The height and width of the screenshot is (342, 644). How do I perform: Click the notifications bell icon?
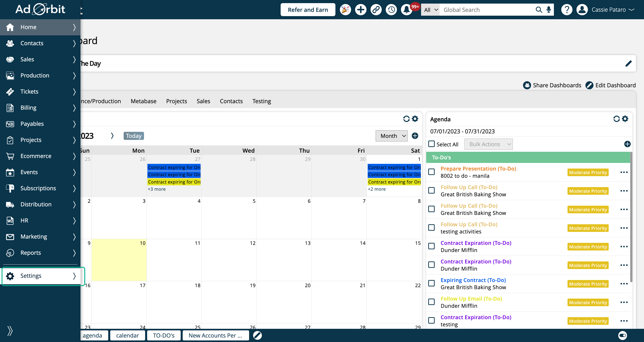pyautogui.click(x=406, y=10)
